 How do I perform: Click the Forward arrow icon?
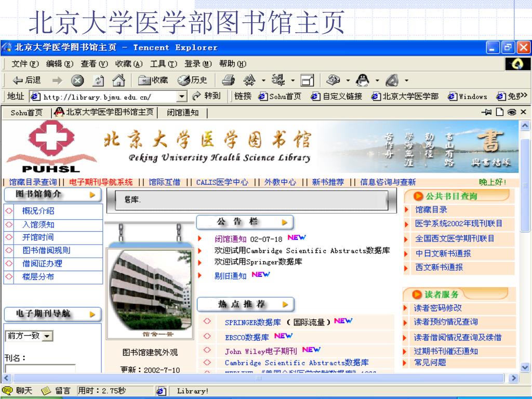click(x=57, y=81)
